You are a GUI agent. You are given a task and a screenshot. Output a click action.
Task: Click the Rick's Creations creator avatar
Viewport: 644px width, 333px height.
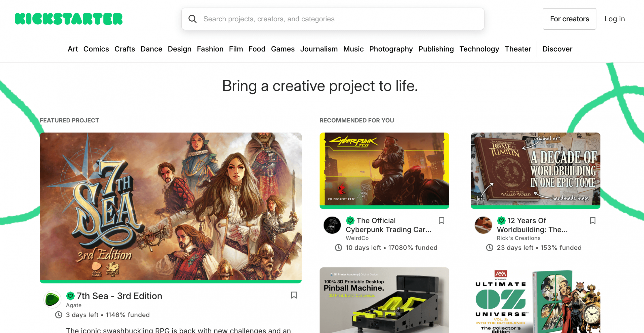click(483, 225)
